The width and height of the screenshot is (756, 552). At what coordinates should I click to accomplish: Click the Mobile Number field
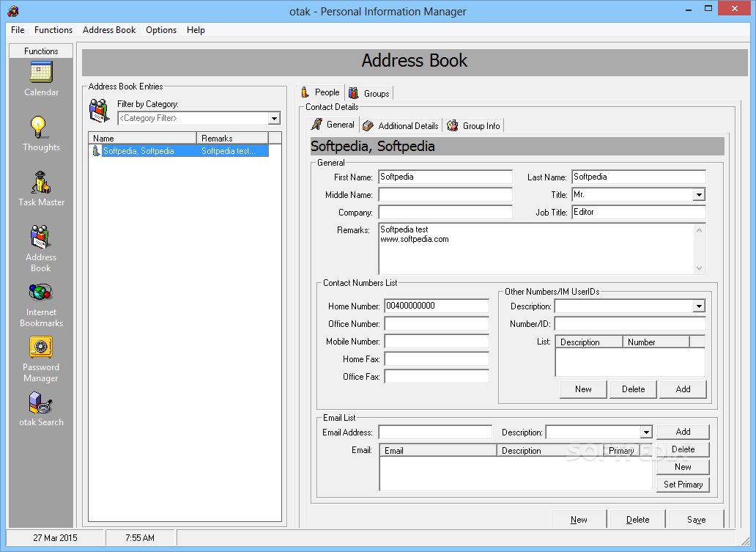[437, 341]
